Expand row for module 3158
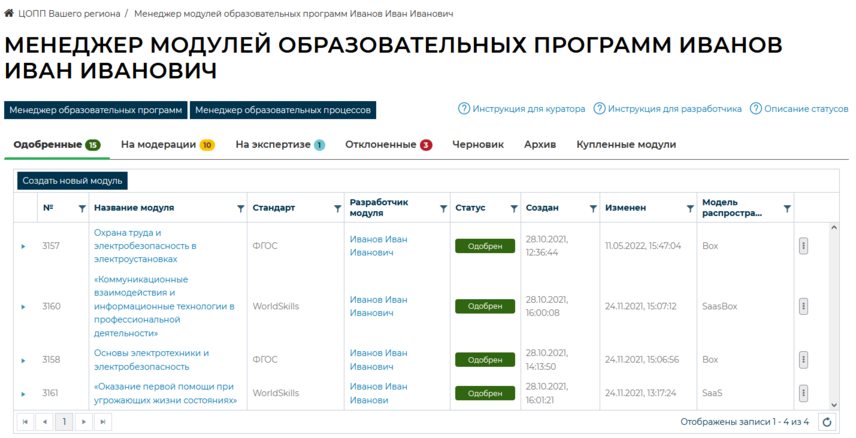856x438 pixels. click(x=23, y=360)
